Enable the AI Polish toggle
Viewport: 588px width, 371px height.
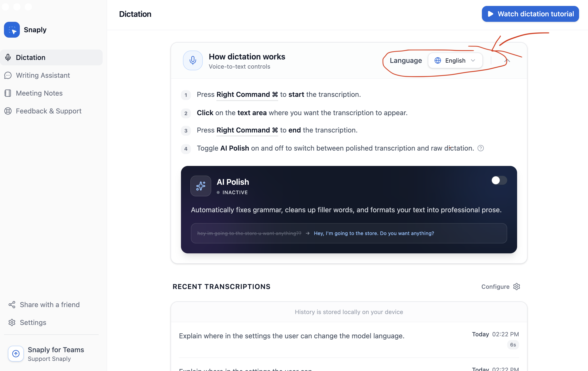tap(499, 181)
